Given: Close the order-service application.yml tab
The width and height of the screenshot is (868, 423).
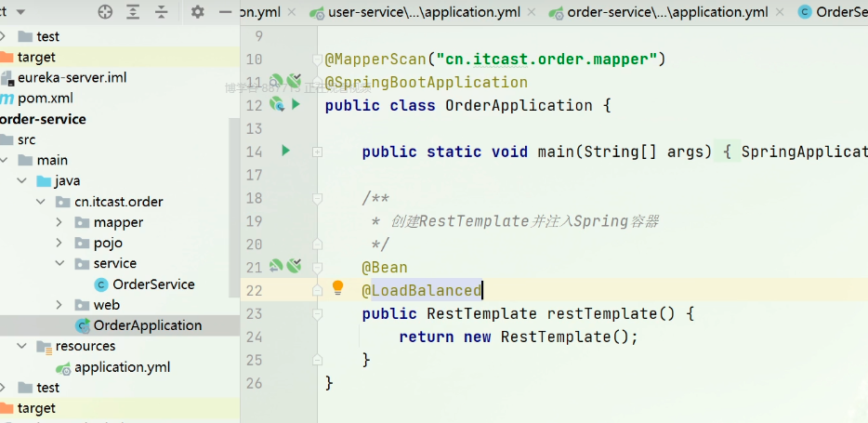Looking at the screenshot, I should [780, 12].
